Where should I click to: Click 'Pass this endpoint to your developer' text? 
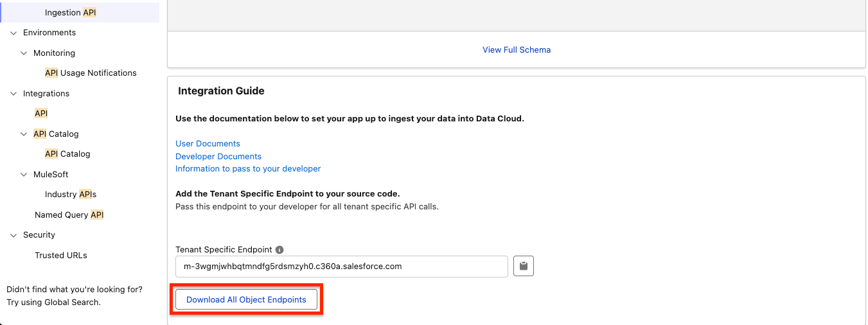(x=307, y=207)
